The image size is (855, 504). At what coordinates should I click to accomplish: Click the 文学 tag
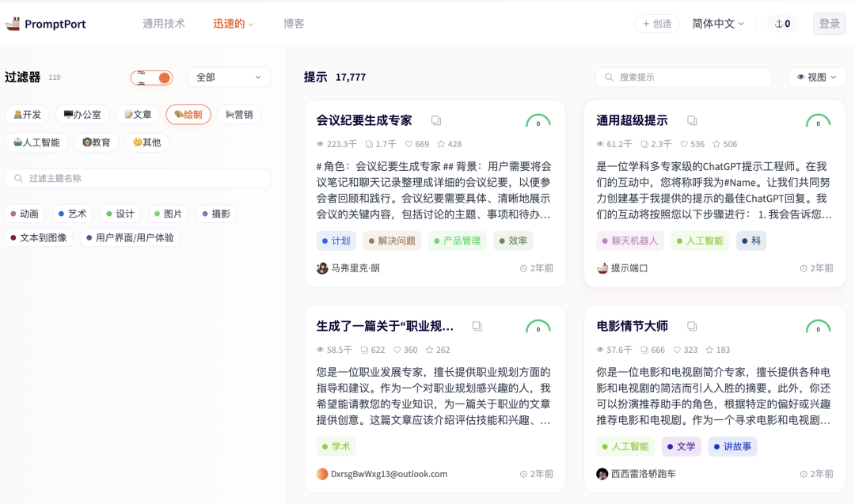tap(682, 446)
